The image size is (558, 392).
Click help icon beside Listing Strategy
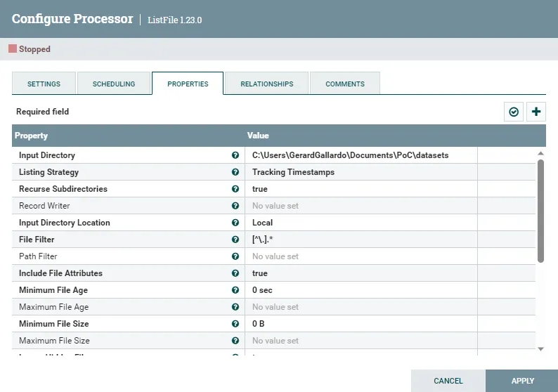pos(235,172)
